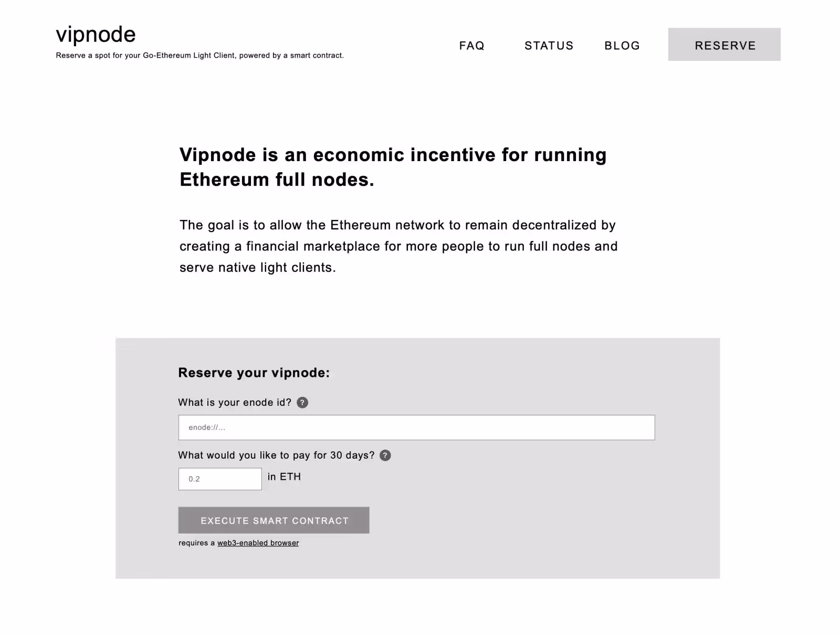This screenshot has width=840, height=634.
Task: Focus the enode id input field
Action: pyautogui.click(x=416, y=427)
